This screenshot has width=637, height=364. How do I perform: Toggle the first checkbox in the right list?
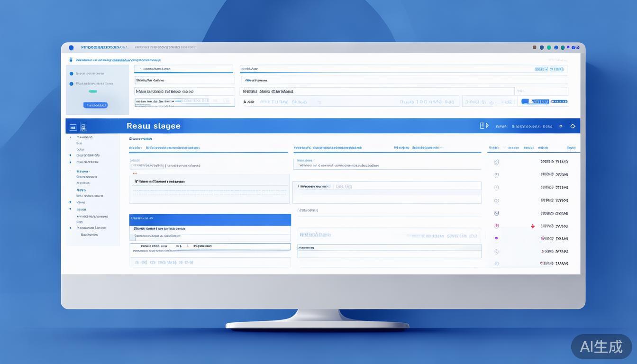[496, 162]
